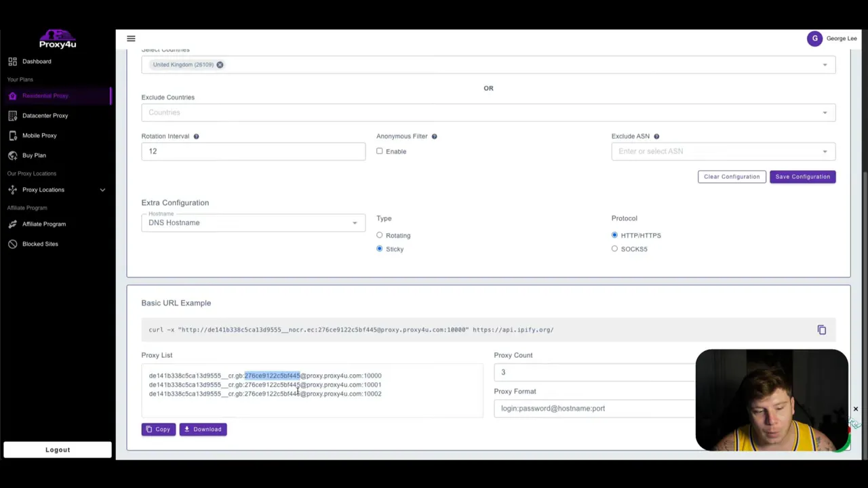
Task: Select the SOCKS5 protocol radio button
Action: (614, 249)
